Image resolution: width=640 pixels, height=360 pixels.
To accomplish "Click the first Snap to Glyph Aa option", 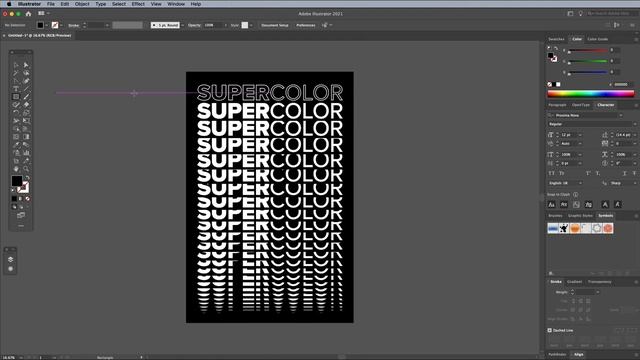I will pos(551,204).
